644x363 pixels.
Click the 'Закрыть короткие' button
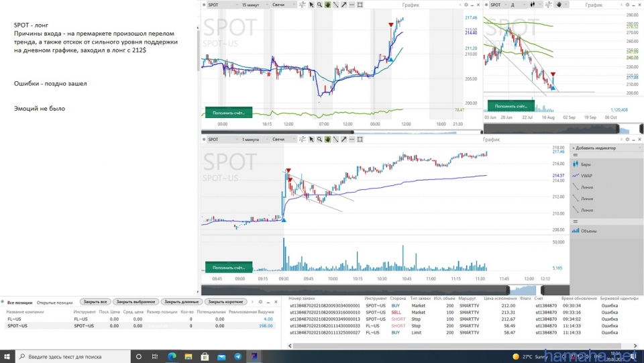(226, 302)
